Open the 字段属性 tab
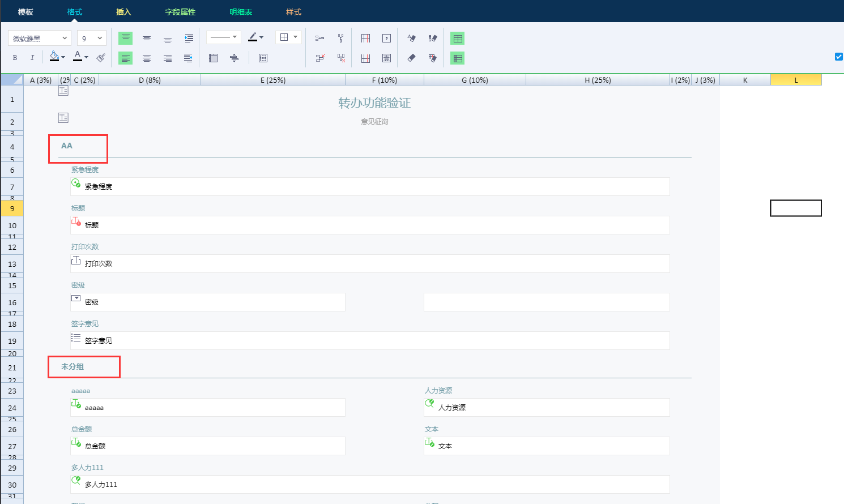 [180, 12]
